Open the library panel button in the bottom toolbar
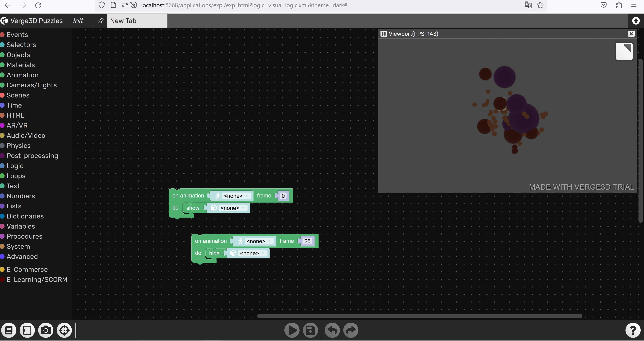This screenshot has height=341, width=644. click(9, 330)
